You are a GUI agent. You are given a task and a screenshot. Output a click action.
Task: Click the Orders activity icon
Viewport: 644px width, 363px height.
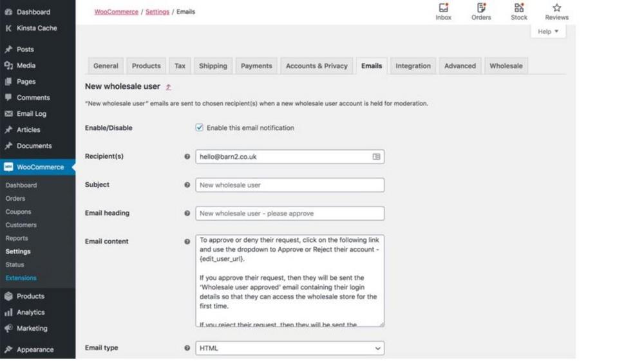481,8
